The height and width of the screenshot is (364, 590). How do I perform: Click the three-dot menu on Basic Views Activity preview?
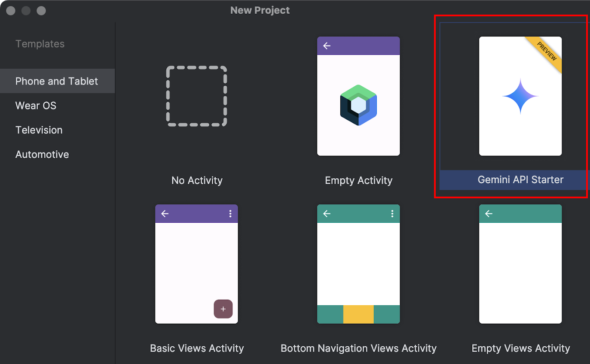point(230,213)
